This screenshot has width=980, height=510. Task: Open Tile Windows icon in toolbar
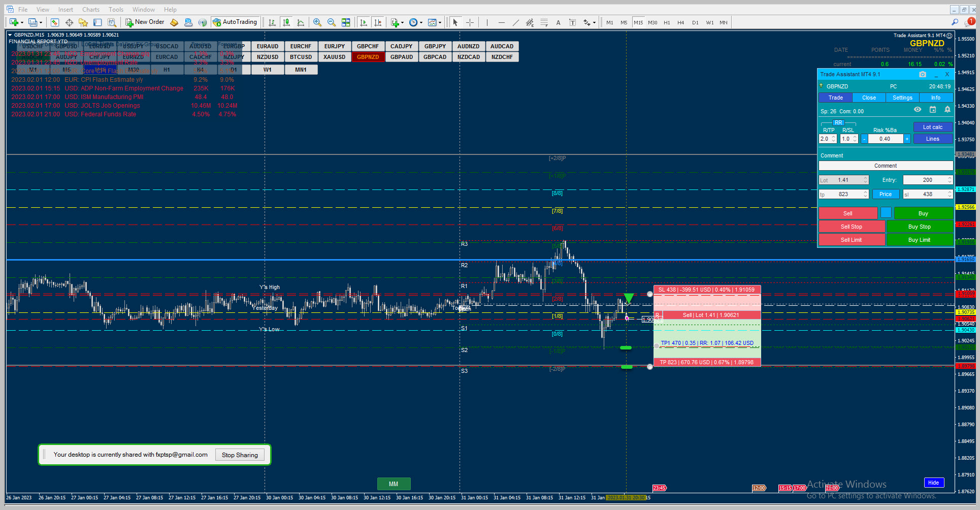(346, 22)
